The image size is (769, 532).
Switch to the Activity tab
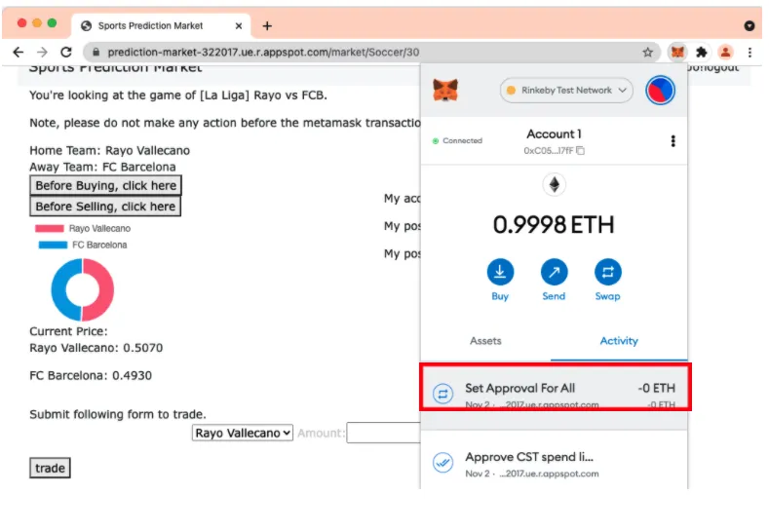[619, 341]
